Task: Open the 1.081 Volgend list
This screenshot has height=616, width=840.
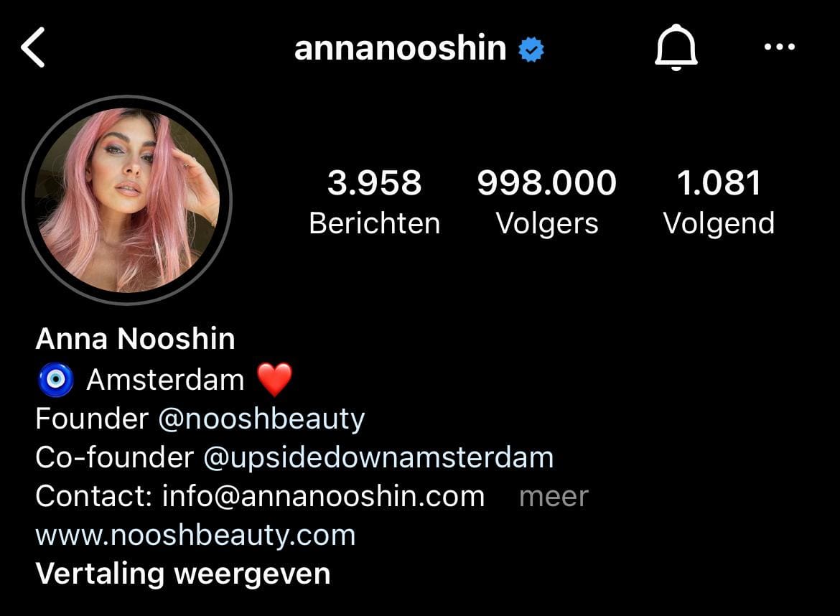Action: point(719,202)
